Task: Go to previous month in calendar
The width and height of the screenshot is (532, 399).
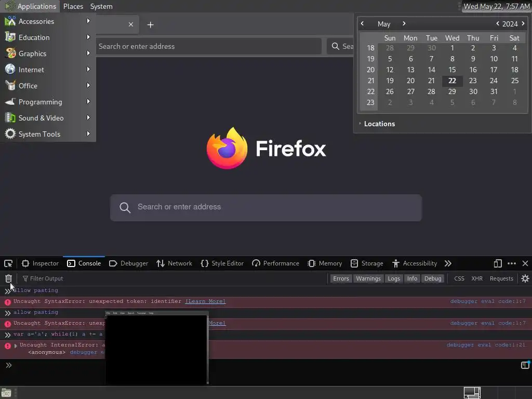Action: coord(362,24)
